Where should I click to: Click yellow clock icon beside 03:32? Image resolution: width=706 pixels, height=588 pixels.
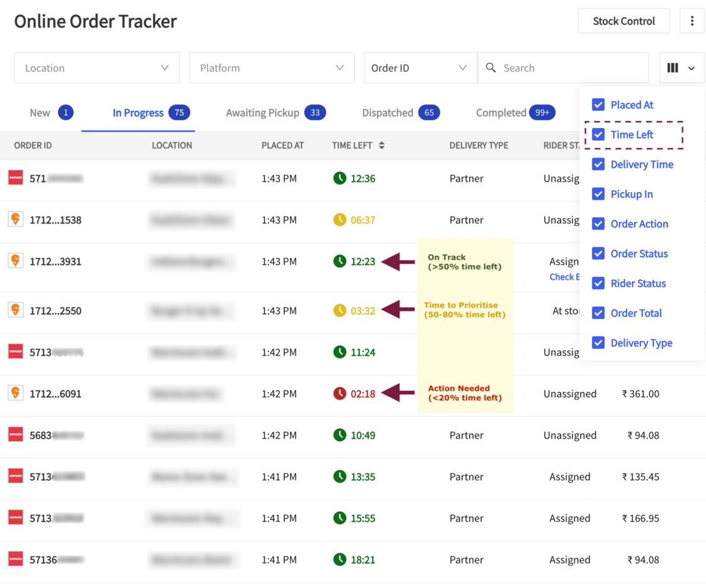click(340, 311)
